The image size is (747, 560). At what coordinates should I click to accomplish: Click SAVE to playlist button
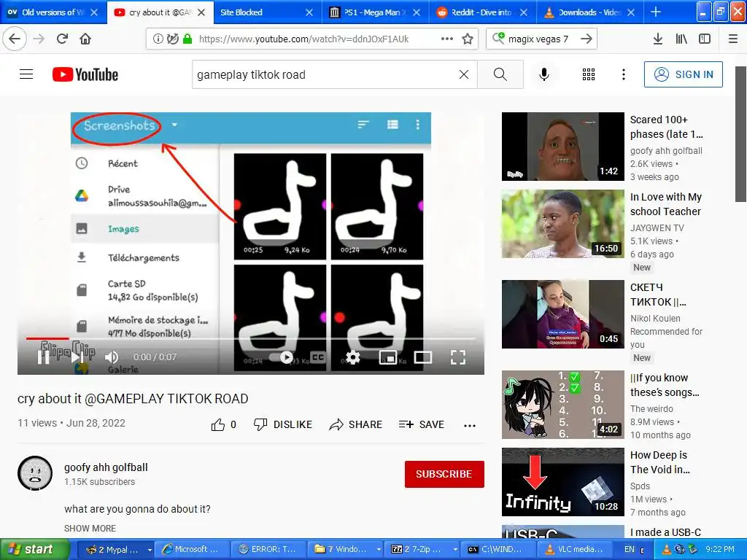pyautogui.click(x=421, y=425)
